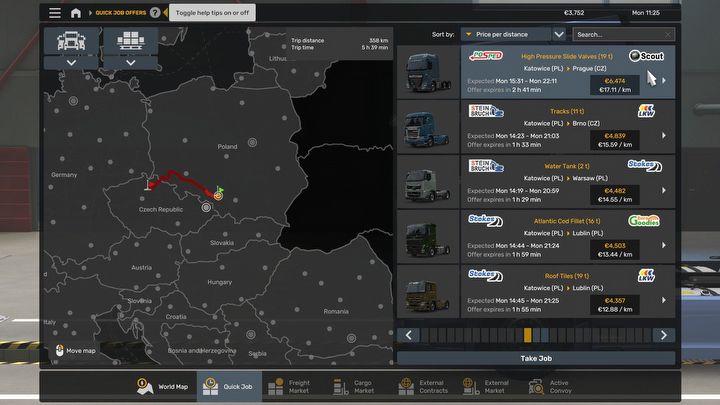This screenshot has width=720, height=405.
Task: Click the Trip distance info box
Action: click(339, 44)
